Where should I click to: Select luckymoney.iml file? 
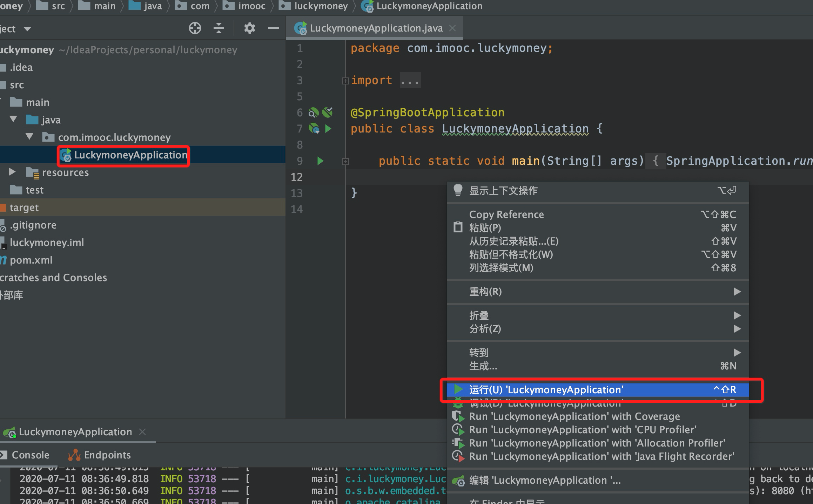pyautogui.click(x=47, y=243)
